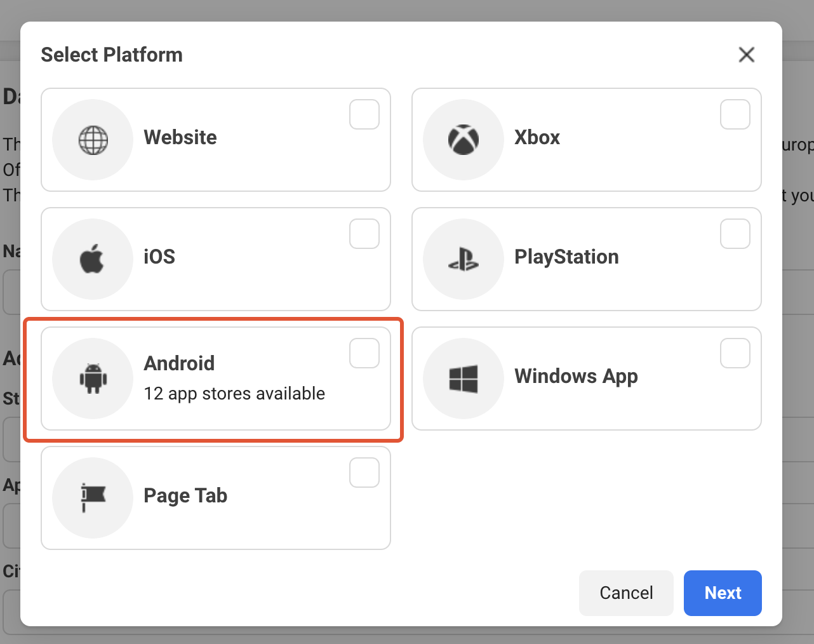This screenshot has width=814, height=644.
Task: Click the Website globe icon
Action: [x=93, y=140]
